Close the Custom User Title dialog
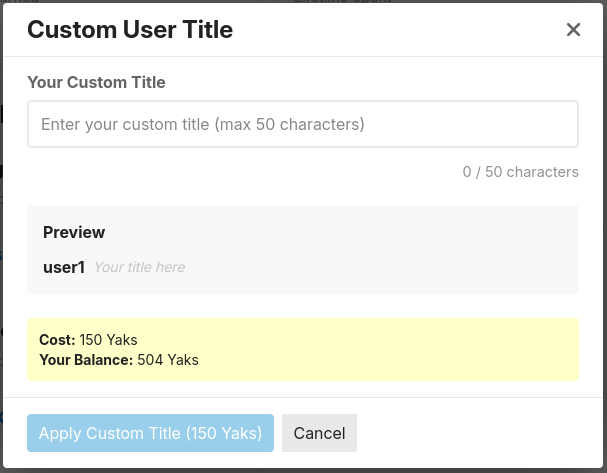 pos(573,30)
